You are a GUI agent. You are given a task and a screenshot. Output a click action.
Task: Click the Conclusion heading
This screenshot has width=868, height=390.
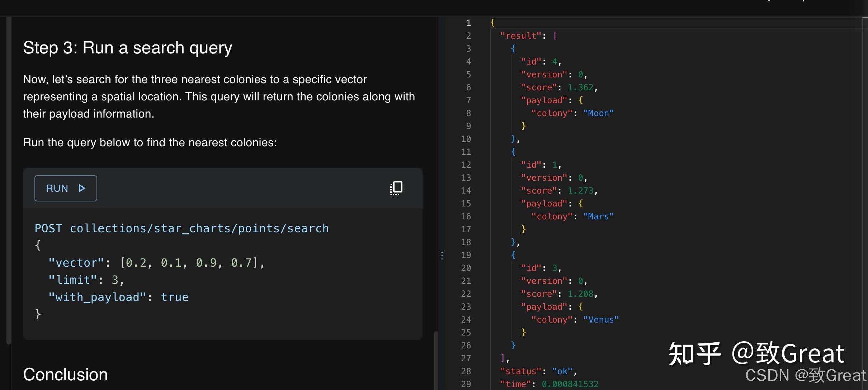click(x=65, y=375)
